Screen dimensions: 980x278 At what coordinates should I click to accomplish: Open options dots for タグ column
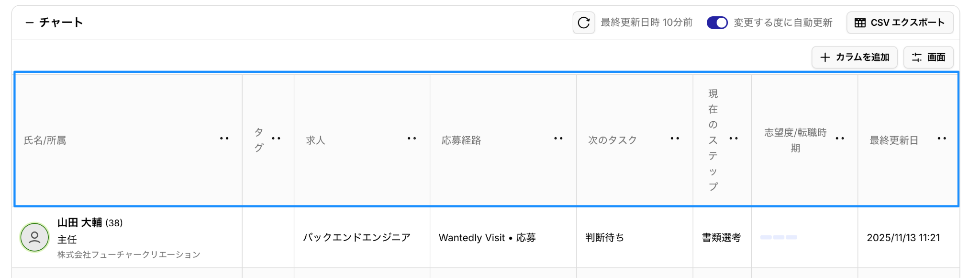(276, 139)
